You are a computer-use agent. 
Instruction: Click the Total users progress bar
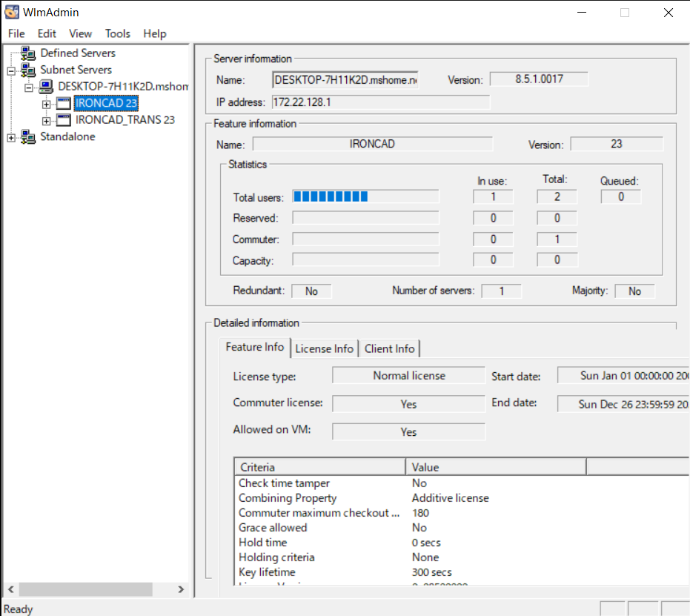[x=365, y=196]
